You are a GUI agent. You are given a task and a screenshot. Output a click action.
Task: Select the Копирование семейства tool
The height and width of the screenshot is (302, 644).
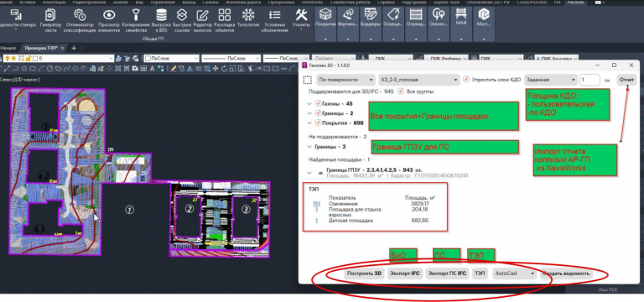(x=135, y=20)
